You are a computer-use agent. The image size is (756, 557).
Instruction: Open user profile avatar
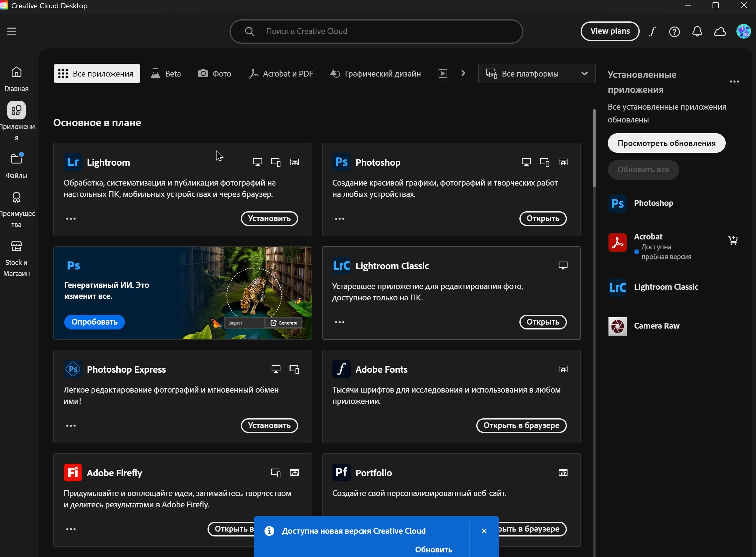[743, 31]
